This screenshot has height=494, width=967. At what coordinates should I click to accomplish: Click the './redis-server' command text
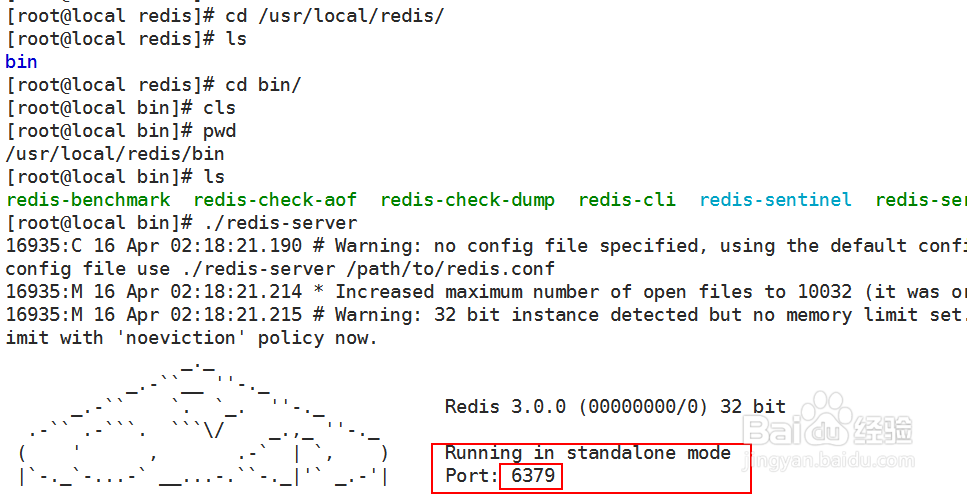(x=280, y=223)
